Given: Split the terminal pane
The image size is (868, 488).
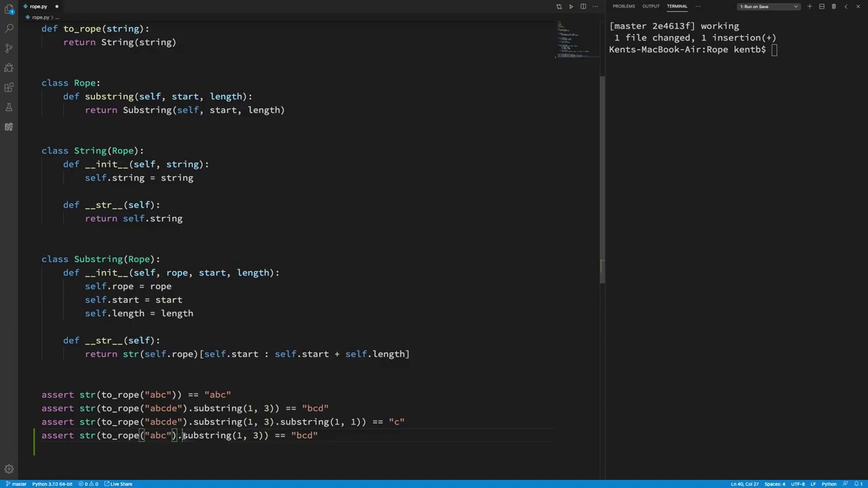Looking at the screenshot, I should (821, 7).
